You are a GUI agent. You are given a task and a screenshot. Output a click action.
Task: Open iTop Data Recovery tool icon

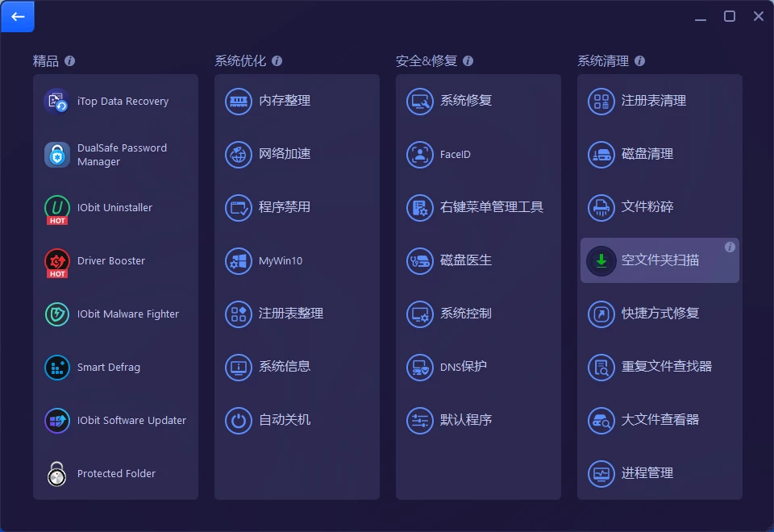click(x=57, y=102)
